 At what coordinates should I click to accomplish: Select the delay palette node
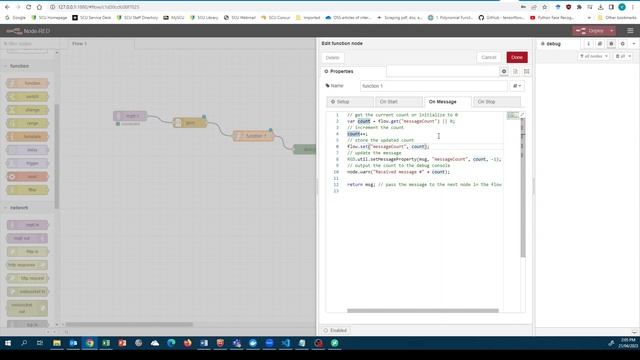[x=27, y=150]
